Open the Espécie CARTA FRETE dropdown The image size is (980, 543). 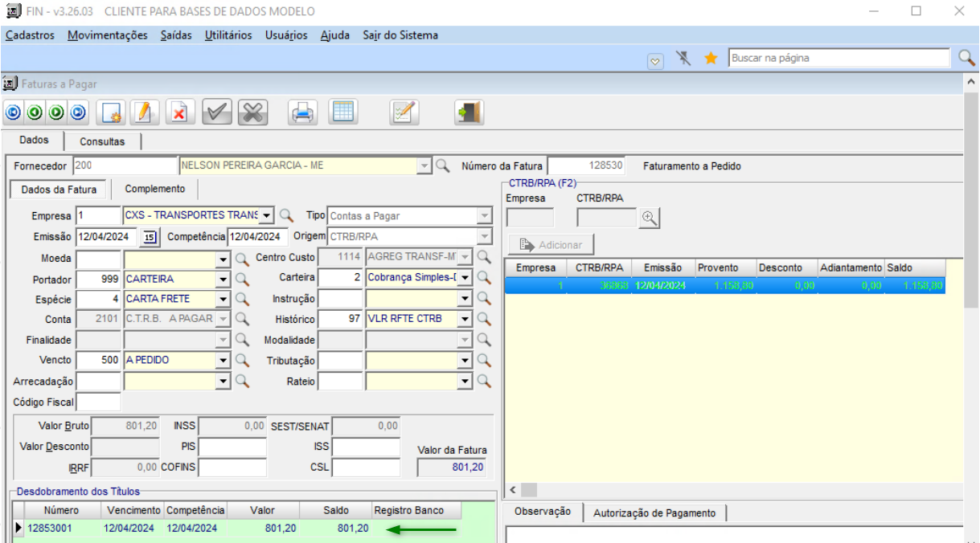(x=223, y=300)
